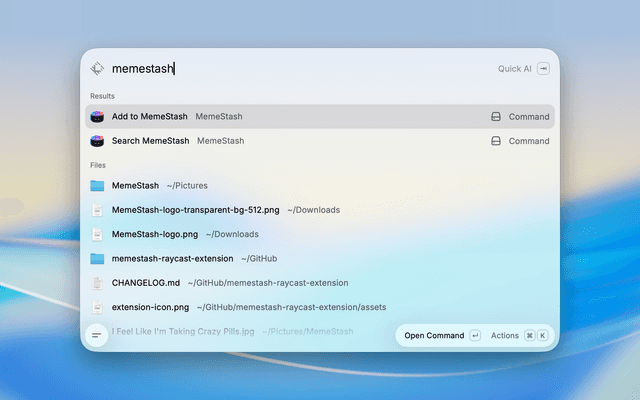This screenshot has height=400, width=640.
Task: Click the Quick AI label
Action: tap(514, 69)
